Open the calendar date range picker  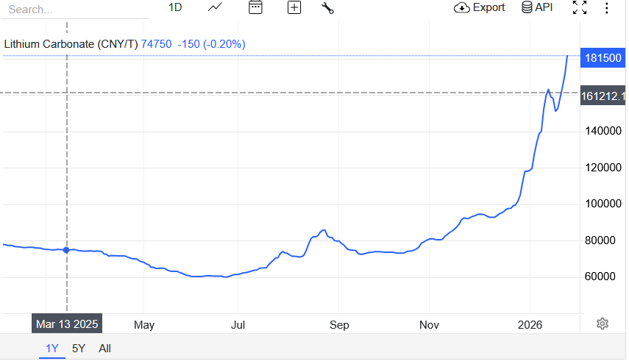click(x=255, y=7)
